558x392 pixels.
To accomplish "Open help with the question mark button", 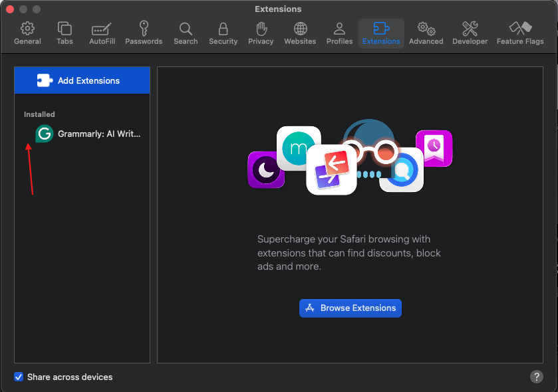I will click(x=536, y=377).
